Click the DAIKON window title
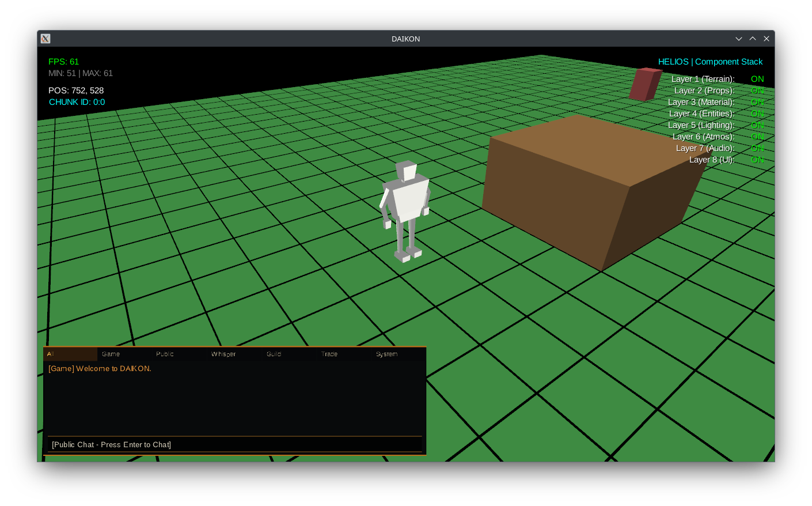Viewport: 812px width, 506px height. click(x=405, y=39)
